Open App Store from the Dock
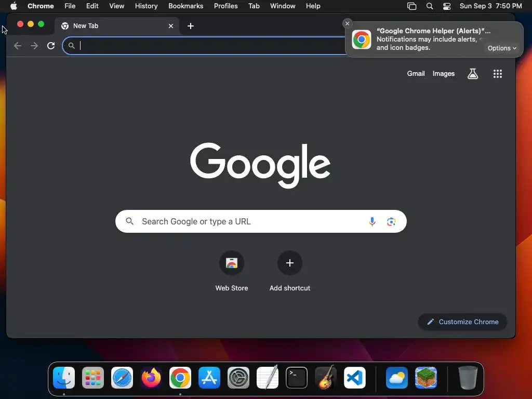 [x=209, y=378]
